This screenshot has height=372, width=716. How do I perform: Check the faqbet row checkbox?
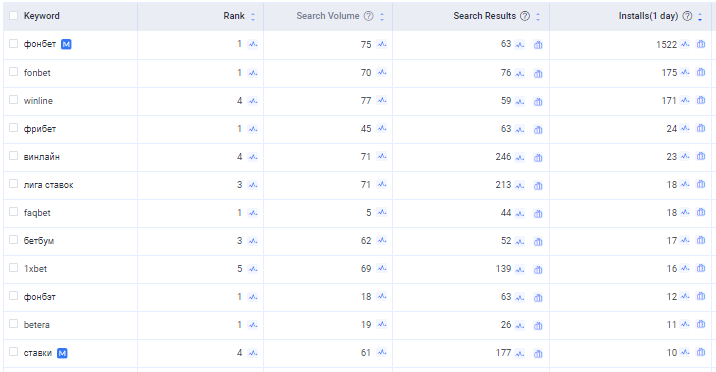pos(14,212)
